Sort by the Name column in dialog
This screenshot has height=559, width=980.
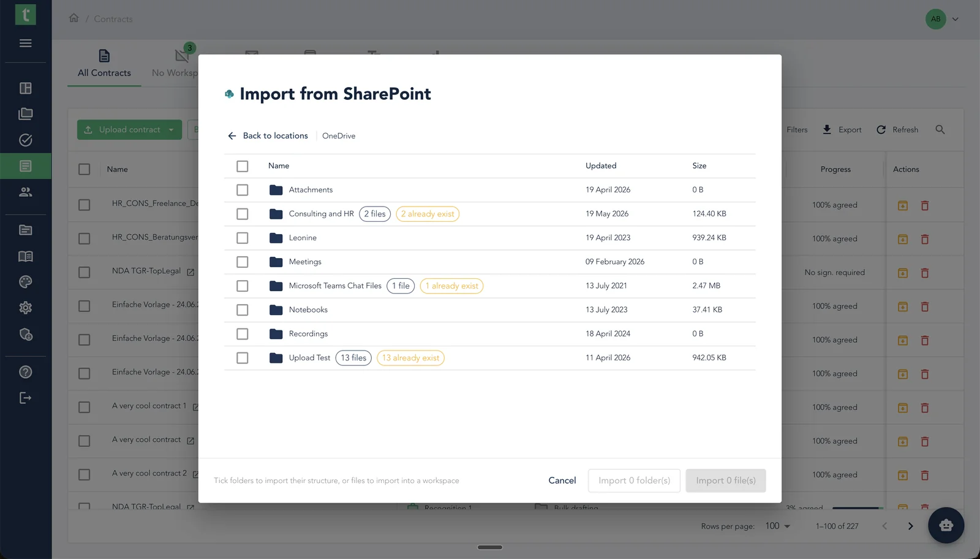click(279, 166)
